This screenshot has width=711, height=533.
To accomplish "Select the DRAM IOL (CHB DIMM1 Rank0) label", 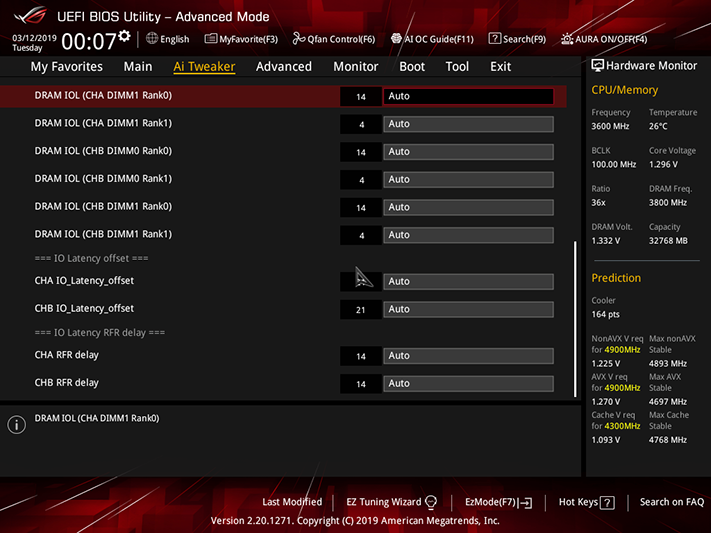I will [x=103, y=206].
